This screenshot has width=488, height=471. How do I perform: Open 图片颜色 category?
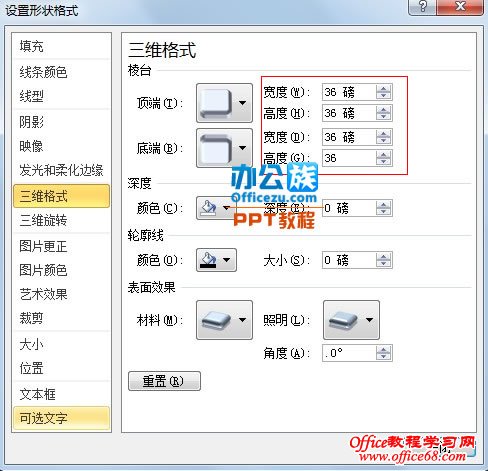[x=61, y=270]
